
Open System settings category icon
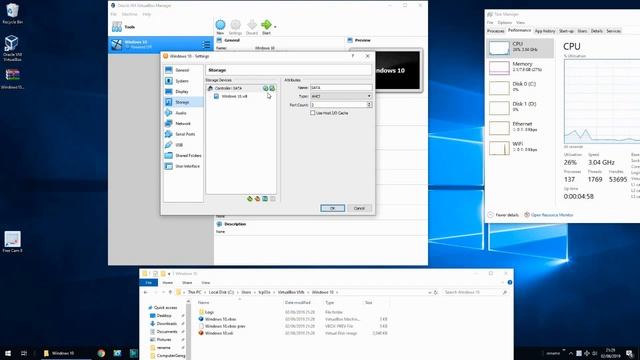tap(169, 81)
